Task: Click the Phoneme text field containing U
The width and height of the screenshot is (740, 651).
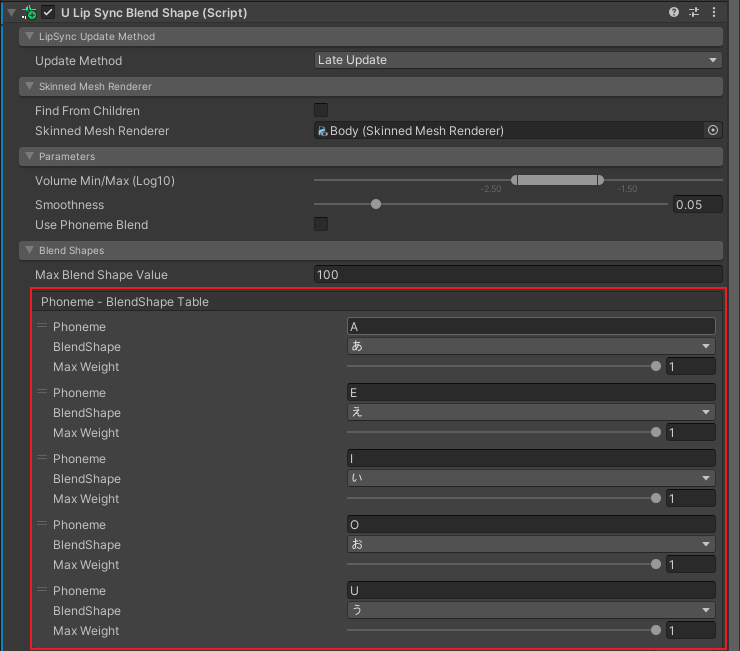Action: click(531, 591)
